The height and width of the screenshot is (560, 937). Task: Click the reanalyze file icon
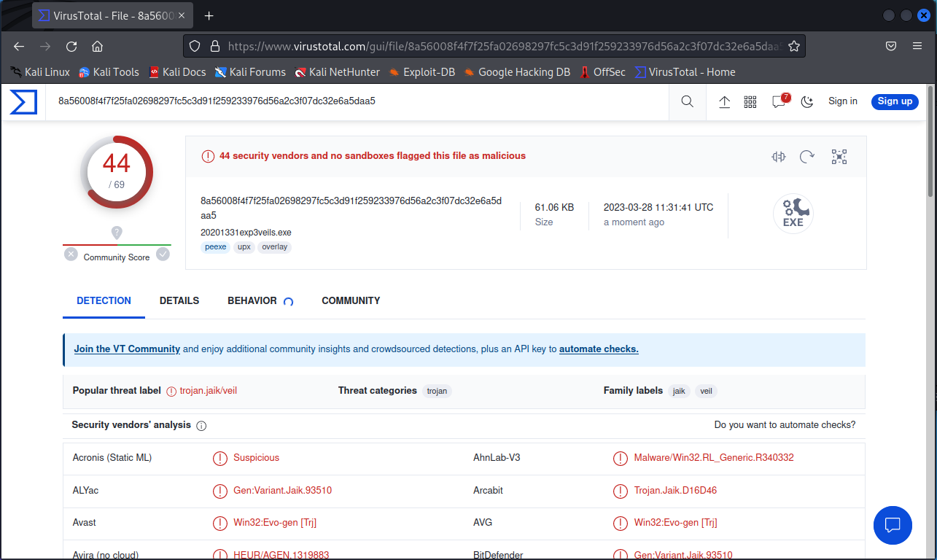click(x=807, y=156)
